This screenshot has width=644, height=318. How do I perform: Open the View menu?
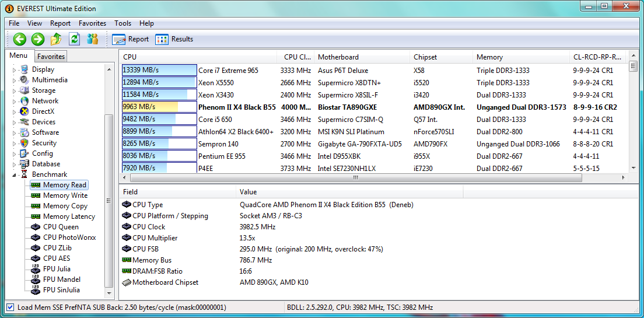tap(35, 23)
